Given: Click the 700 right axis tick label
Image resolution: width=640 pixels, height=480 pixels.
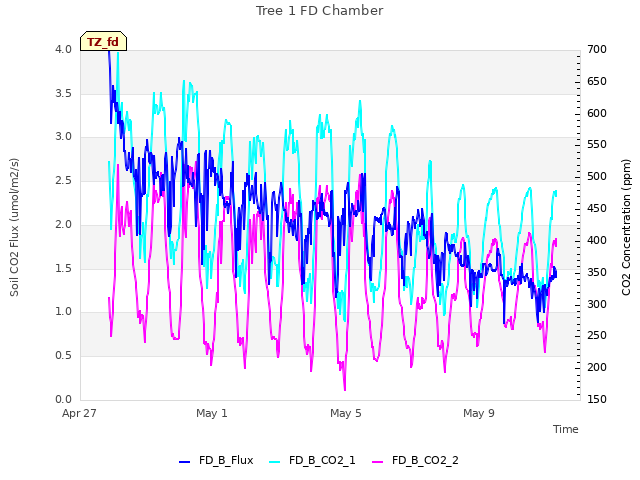Looking at the screenshot, I should [x=597, y=49].
